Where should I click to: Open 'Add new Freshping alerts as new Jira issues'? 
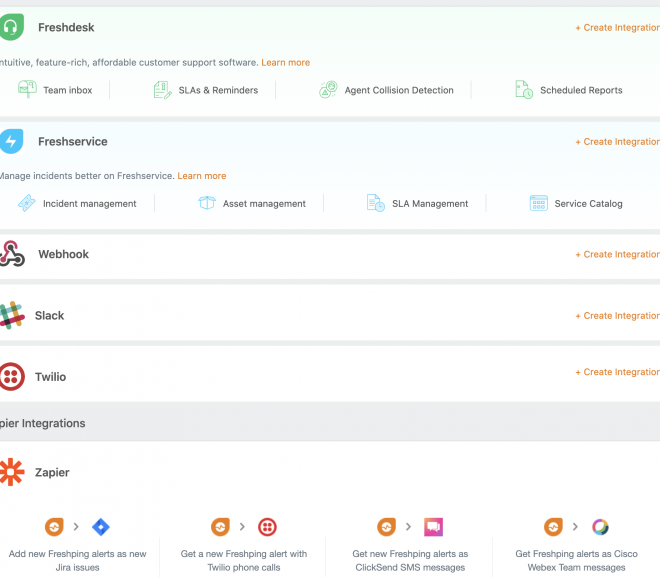click(x=77, y=560)
